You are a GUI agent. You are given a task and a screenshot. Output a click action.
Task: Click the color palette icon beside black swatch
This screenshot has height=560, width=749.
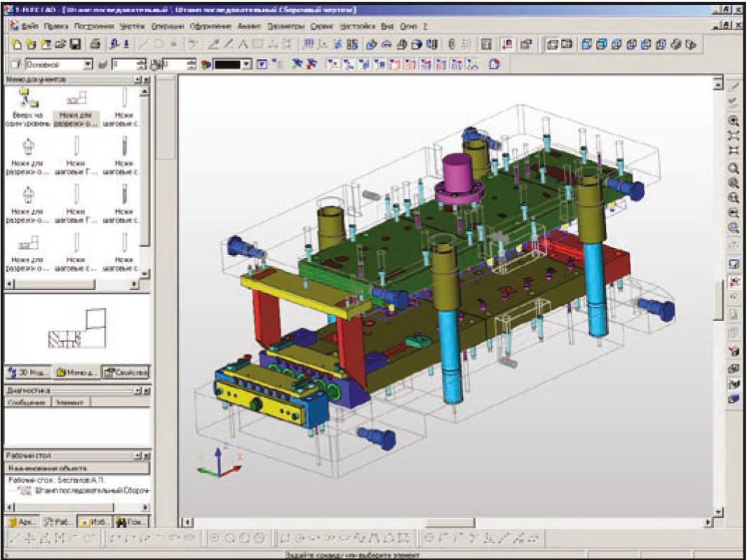point(206,64)
